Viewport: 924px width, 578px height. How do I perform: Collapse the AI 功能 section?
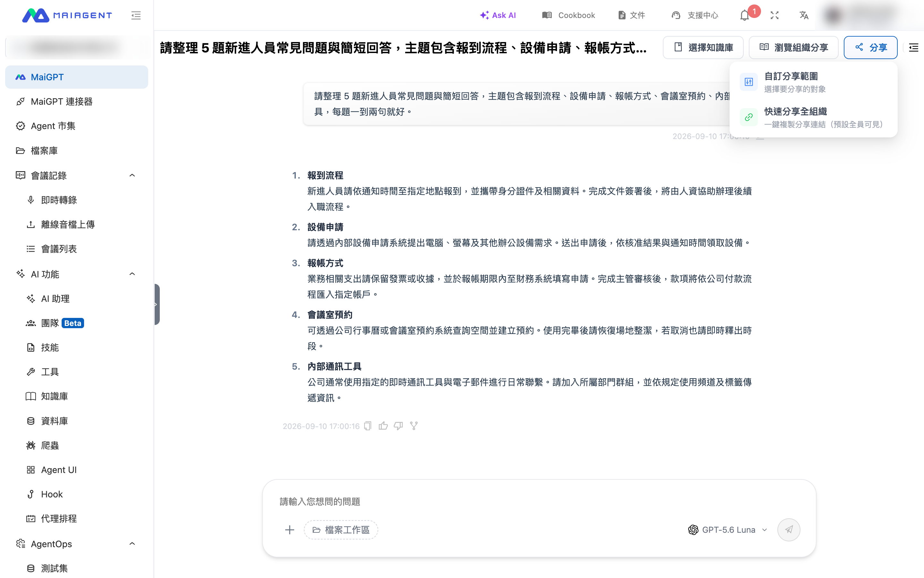tap(132, 274)
